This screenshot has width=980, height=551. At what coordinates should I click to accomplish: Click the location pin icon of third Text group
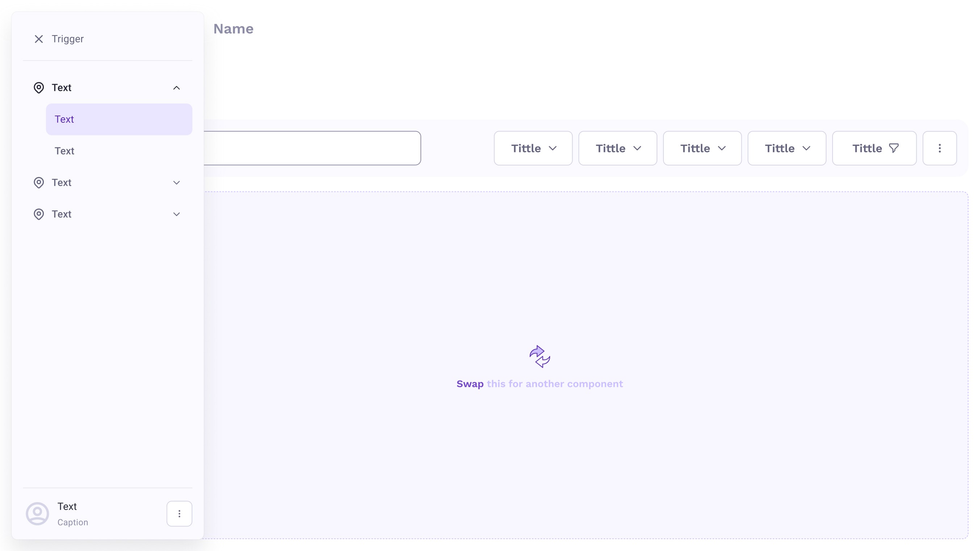click(x=38, y=214)
